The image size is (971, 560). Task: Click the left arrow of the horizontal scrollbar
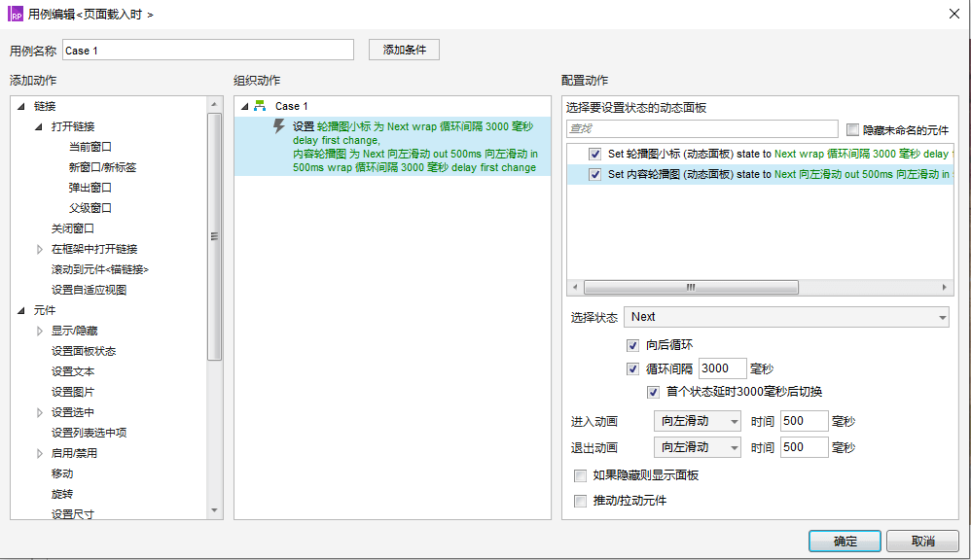click(575, 288)
